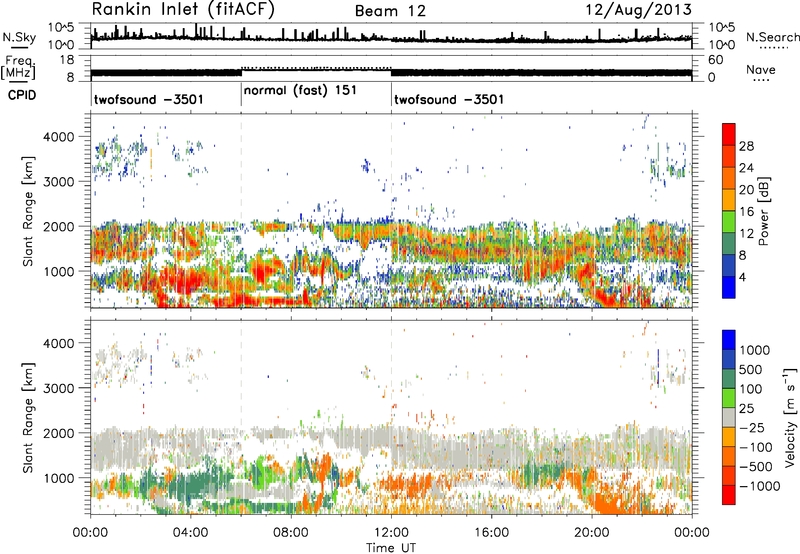Click the "-25" tick on Velocity colorbar
The image size is (800, 554).
(x=752, y=427)
